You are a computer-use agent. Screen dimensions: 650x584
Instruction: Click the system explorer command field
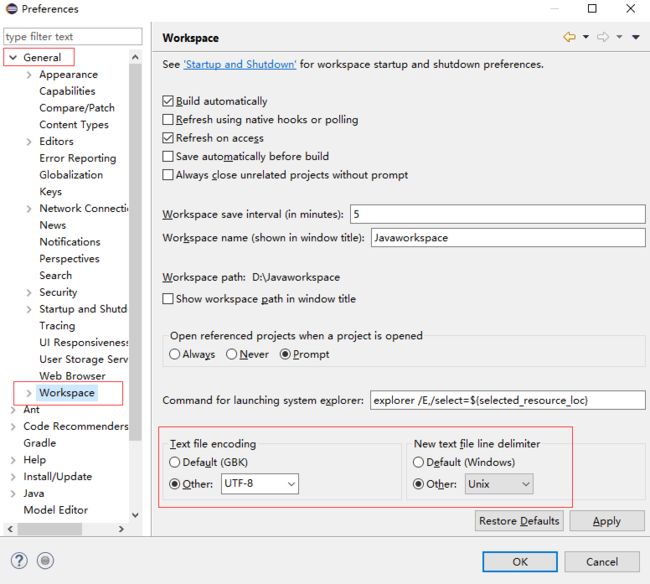[507, 400]
